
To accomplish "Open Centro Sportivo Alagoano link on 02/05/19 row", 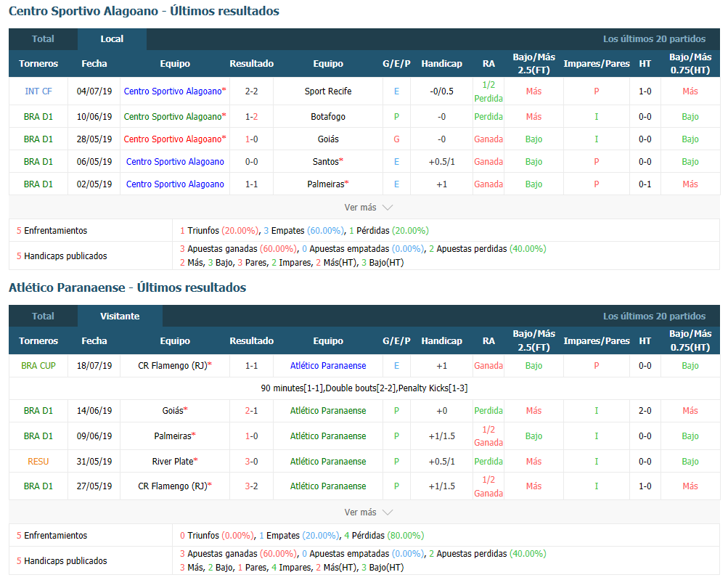I will click(x=175, y=184).
